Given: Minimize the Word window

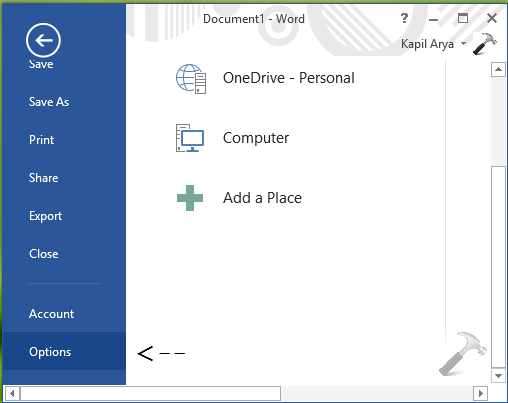Looking at the screenshot, I should [x=433, y=19].
